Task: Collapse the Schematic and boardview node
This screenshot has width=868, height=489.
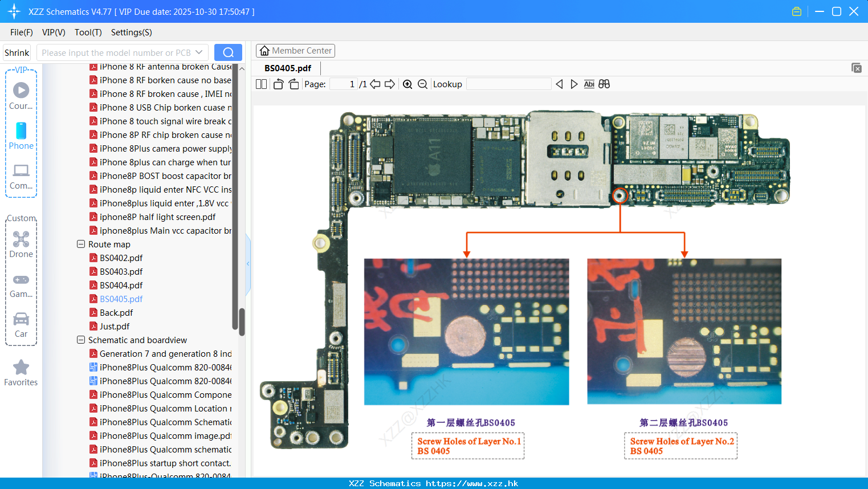Action: (81, 340)
